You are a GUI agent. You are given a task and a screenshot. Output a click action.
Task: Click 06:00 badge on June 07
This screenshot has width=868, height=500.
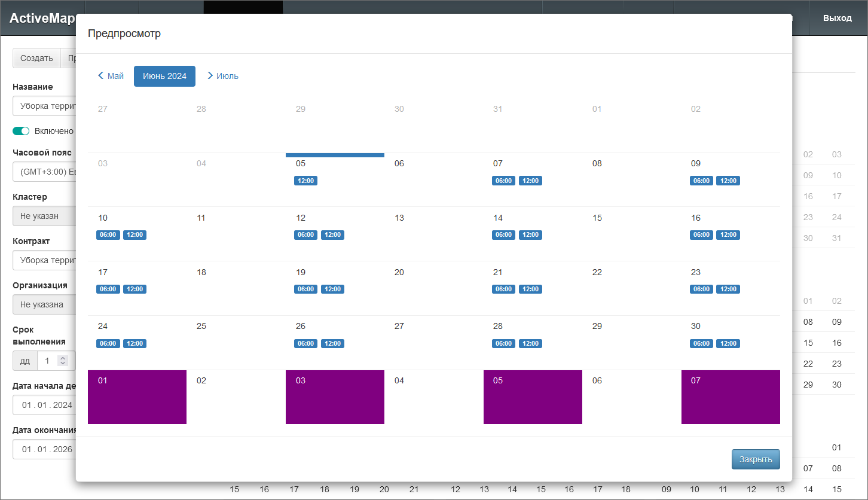click(x=503, y=181)
